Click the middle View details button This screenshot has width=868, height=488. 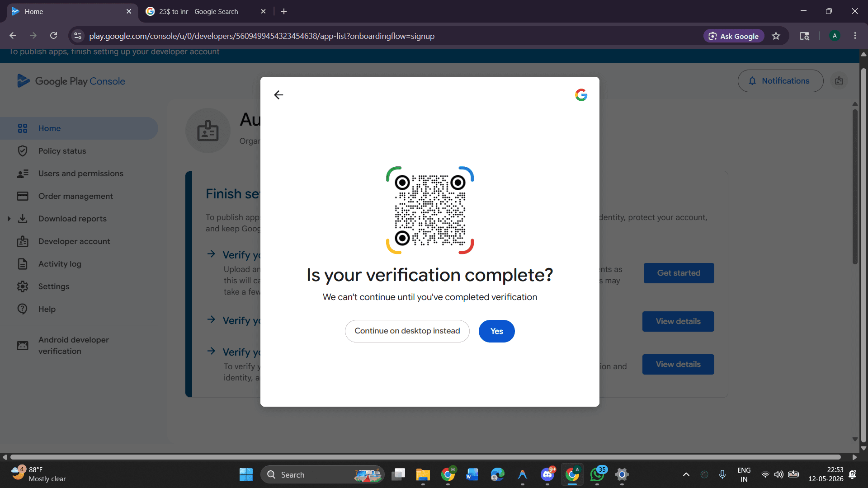point(678,321)
